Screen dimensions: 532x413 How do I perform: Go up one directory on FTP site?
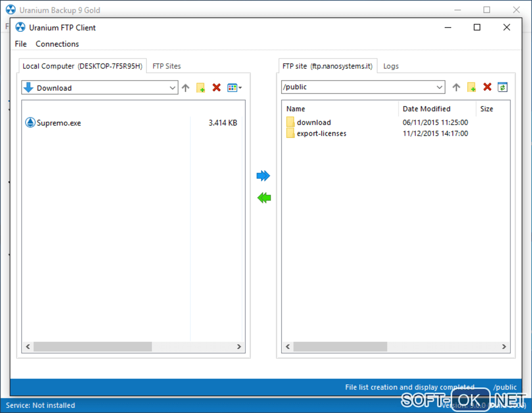coord(456,87)
